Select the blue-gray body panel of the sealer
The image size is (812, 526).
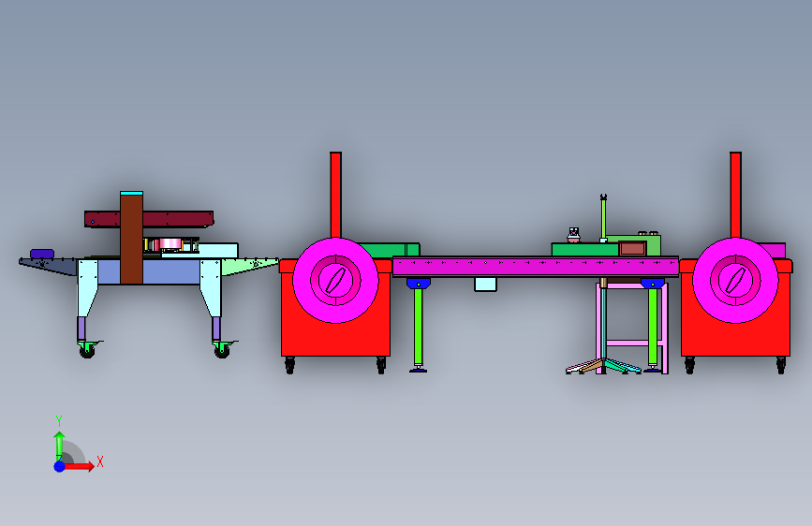[x=171, y=271]
